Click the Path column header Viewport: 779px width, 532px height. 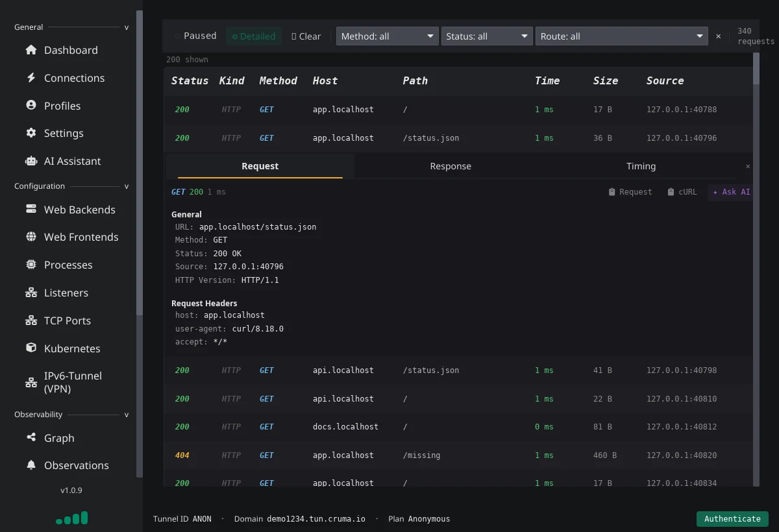coord(415,80)
